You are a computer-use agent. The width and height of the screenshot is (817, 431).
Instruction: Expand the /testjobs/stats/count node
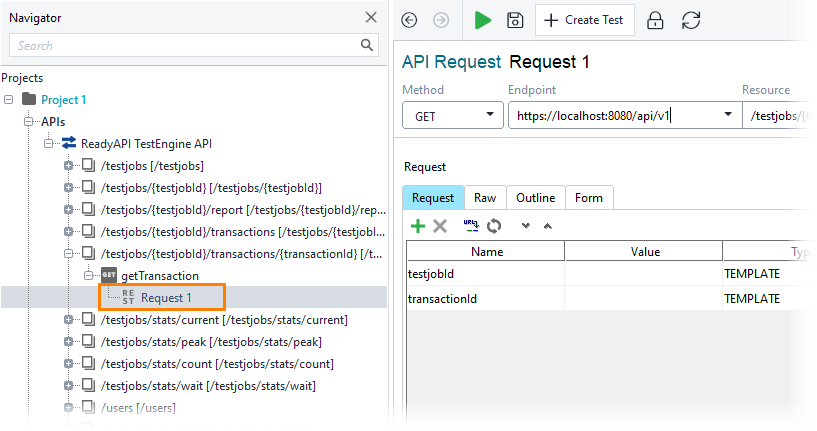tap(68, 363)
